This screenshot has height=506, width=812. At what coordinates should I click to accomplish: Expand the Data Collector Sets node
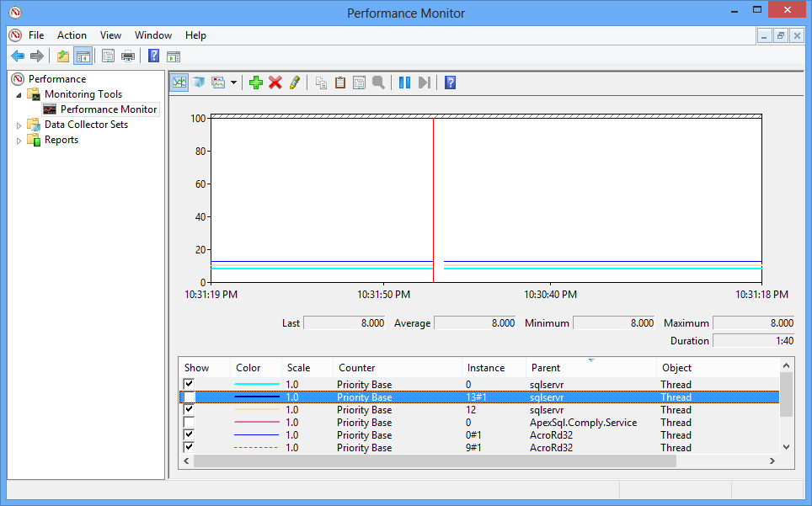(x=20, y=125)
